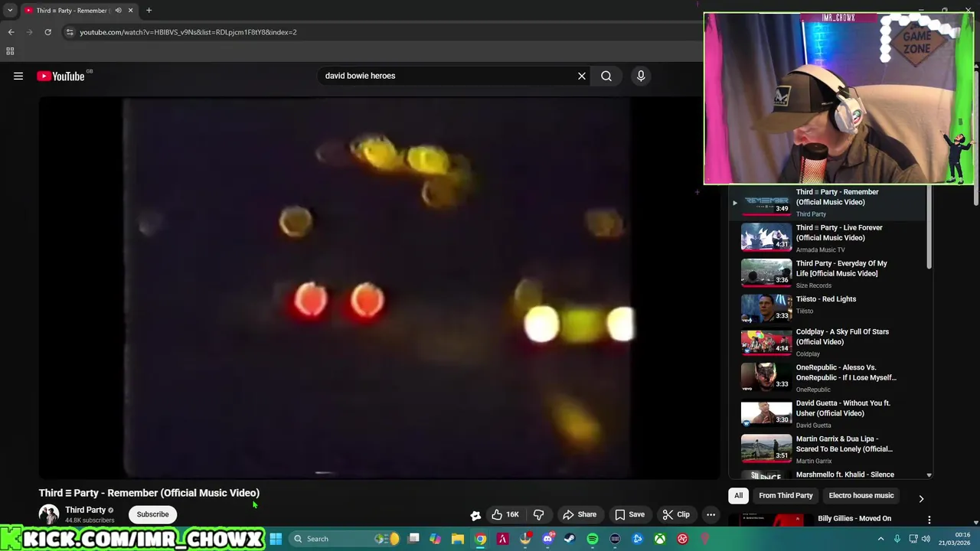This screenshot has width=980, height=551.
Task: Open the Chrome apps grid shortcut
Action: [x=10, y=51]
